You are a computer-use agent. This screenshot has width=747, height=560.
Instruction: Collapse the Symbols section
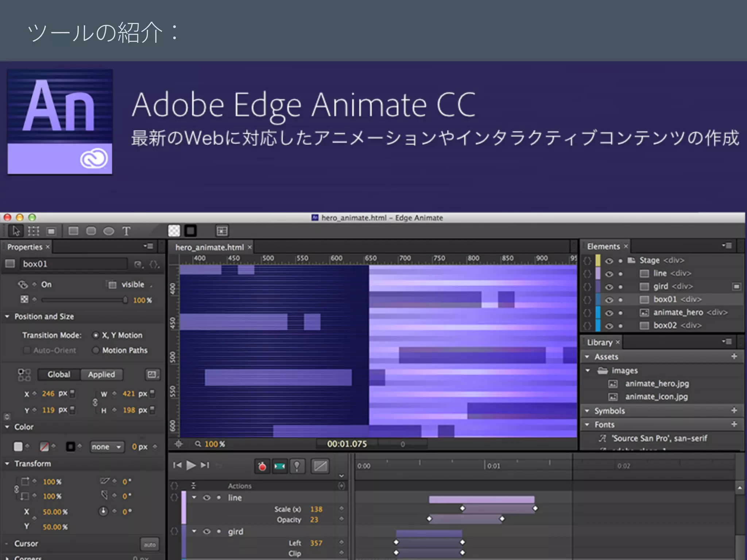pos(587,411)
